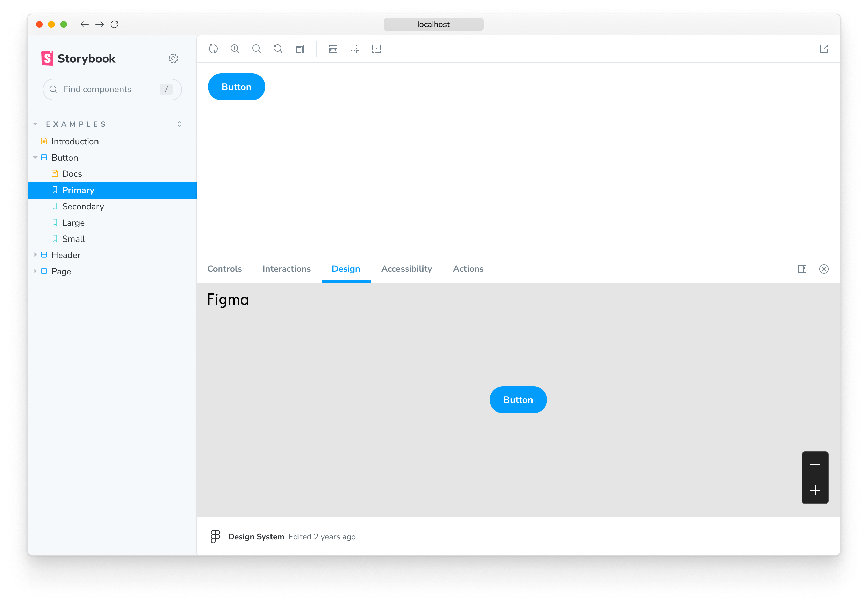Change the addon panel position
Image resolution: width=868 pixels, height=603 pixels.
point(802,269)
